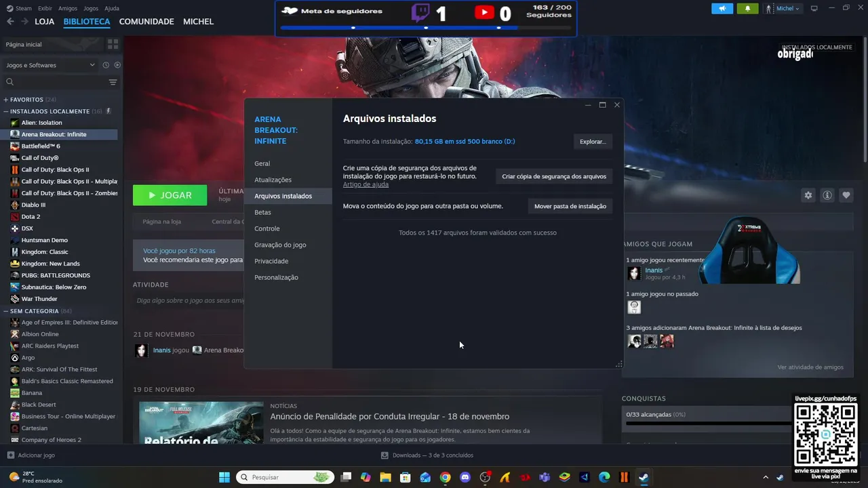The width and height of the screenshot is (868, 488).
Task: Click Mover pasta de instalação button
Action: (x=570, y=206)
